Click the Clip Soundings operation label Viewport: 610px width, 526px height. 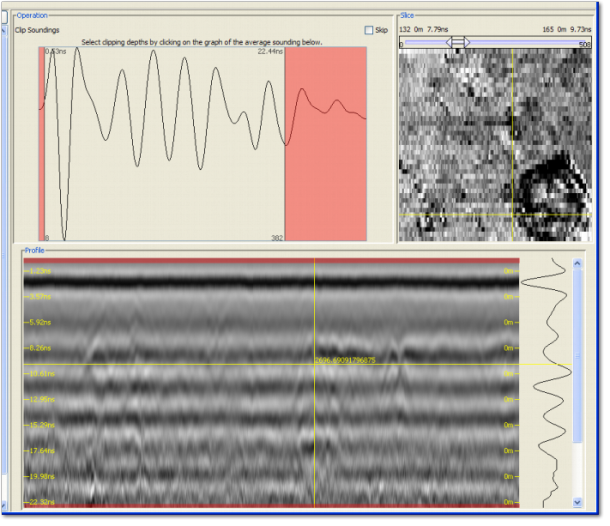point(37,30)
